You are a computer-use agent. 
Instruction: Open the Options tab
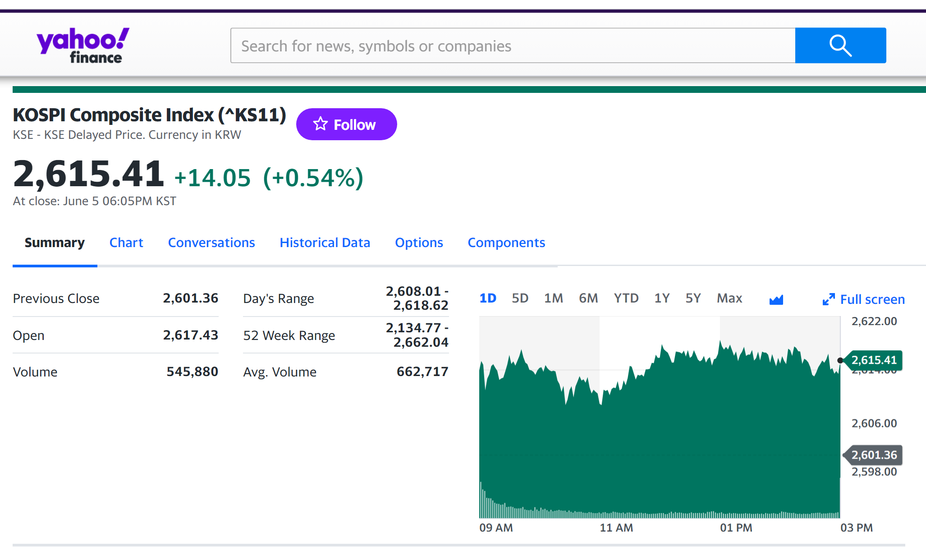pos(419,243)
